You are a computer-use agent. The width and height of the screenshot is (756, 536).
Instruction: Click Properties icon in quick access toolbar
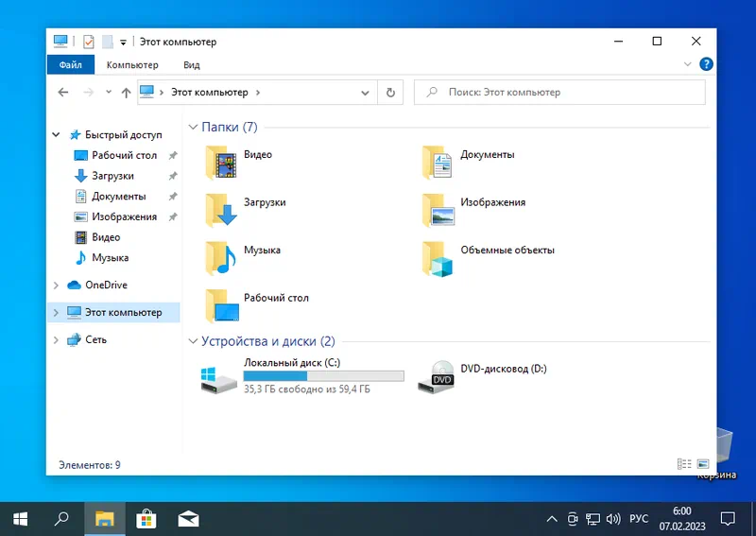tap(89, 42)
